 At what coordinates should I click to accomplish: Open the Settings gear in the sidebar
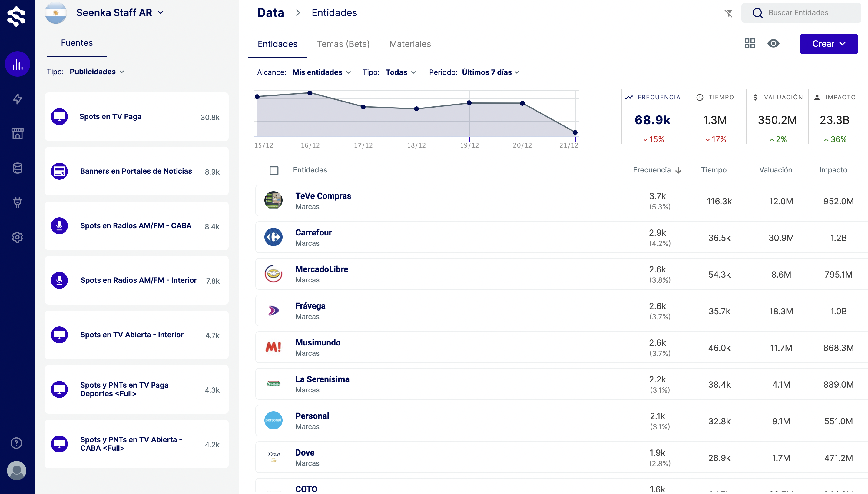tap(17, 237)
